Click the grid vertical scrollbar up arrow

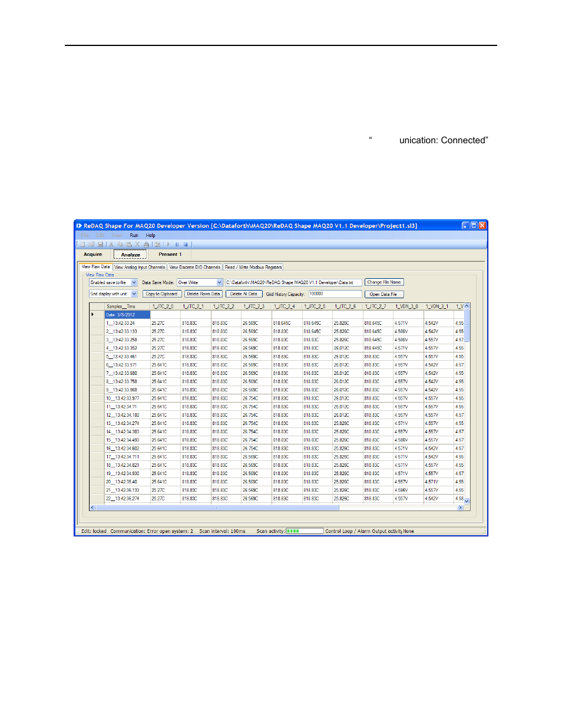pos(467,306)
